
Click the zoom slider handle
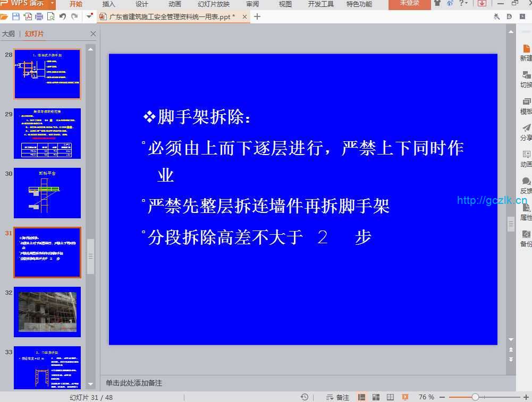[475, 397]
